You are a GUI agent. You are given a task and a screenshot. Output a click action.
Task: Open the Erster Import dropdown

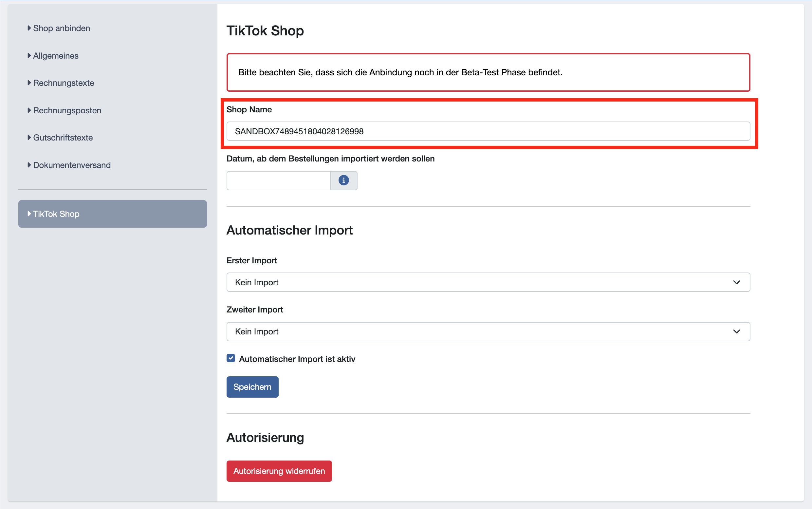pyautogui.click(x=488, y=282)
